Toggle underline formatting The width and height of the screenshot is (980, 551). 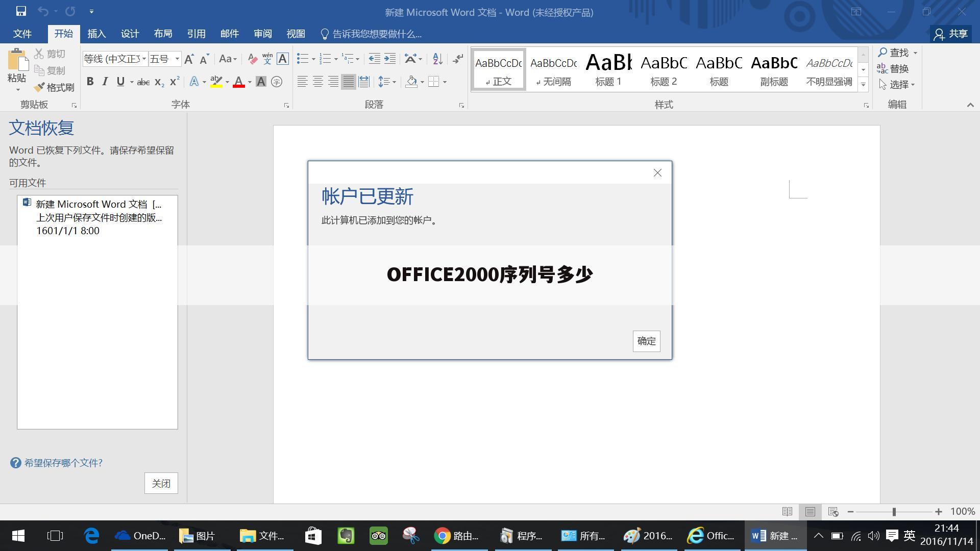coord(120,82)
